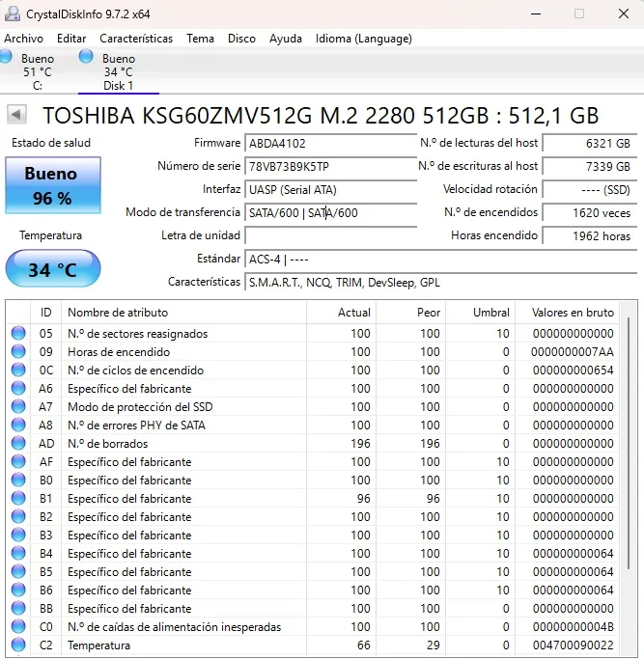
Task: Click status icon of attribute BB row
Action: pos(18,608)
